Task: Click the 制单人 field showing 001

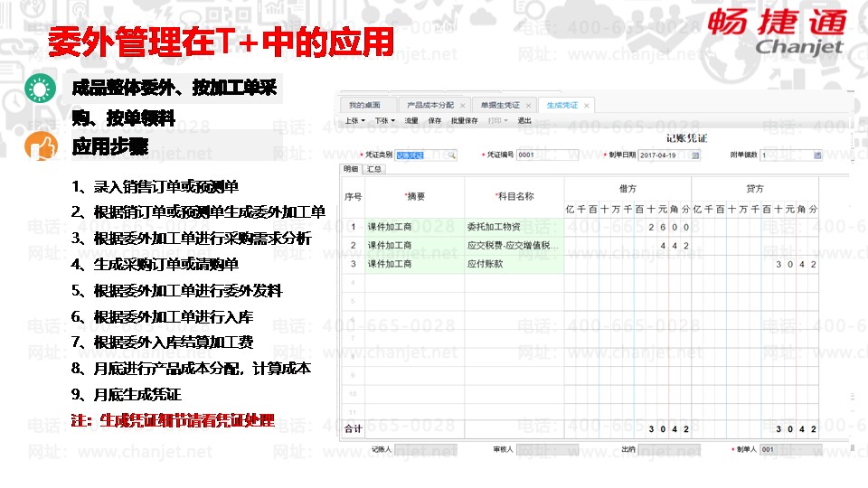Action: tap(791, 449)
